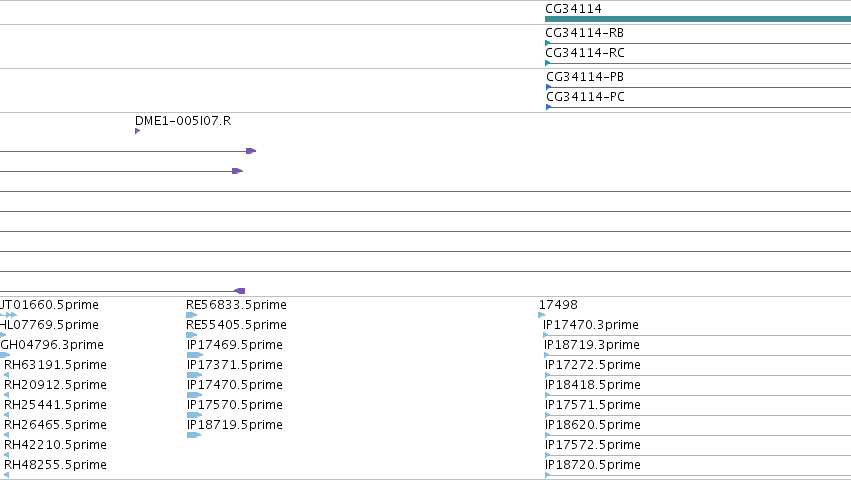Select the RE55405.5prime EST label
The image size is (851, 480).
236,325
